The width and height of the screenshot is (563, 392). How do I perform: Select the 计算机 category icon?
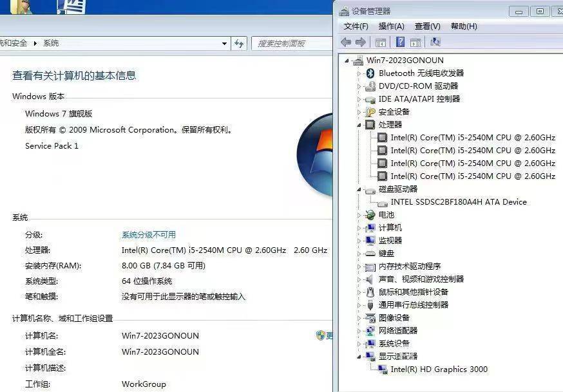[x=370, y=228]
